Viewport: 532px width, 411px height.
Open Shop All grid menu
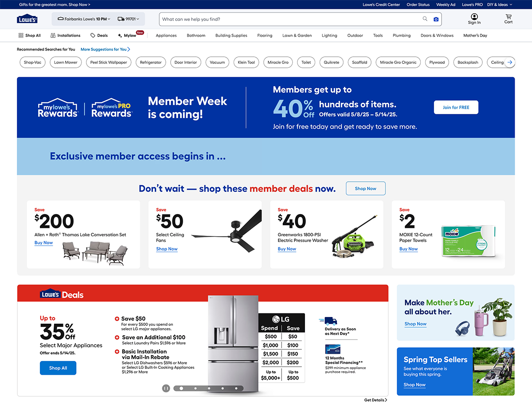(x=29, y=35)
